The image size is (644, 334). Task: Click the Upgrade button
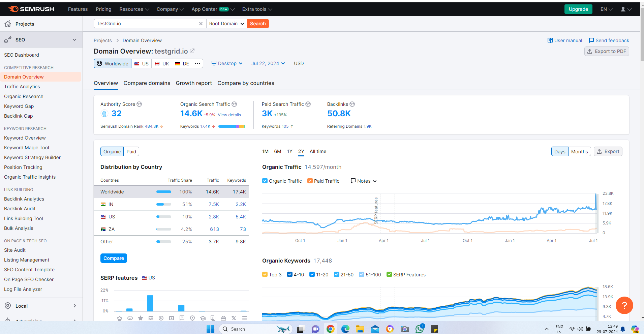click(x=578, y=9)
